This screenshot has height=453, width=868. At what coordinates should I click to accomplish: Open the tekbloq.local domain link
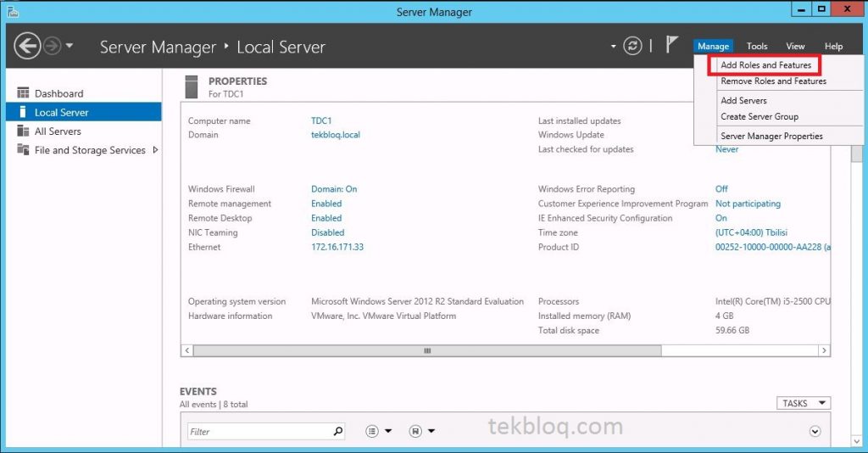336,135
